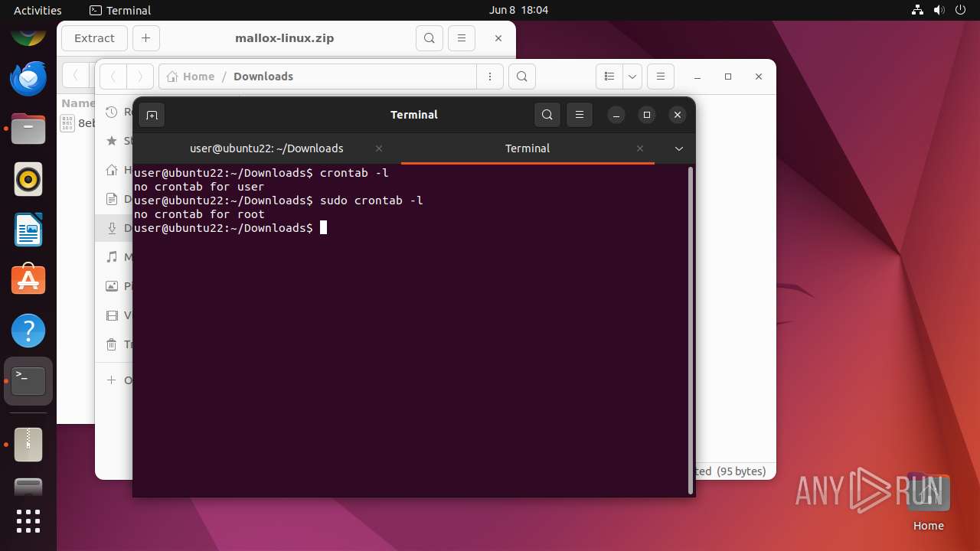The width and height of the screenshot is (980, 551).
Task: Click 'no crontab for root' output line
Action: pyautogui.click(x=199, y=214)
